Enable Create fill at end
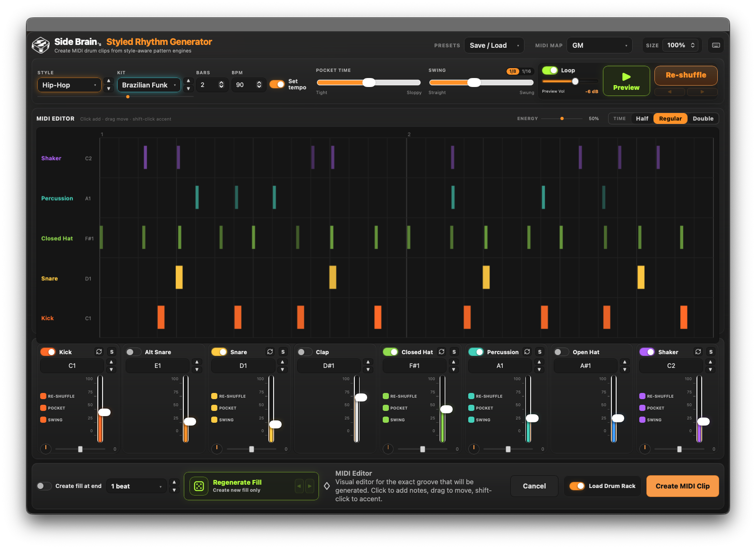The height and width of the screenshot is (549, 756). point(44,486)
